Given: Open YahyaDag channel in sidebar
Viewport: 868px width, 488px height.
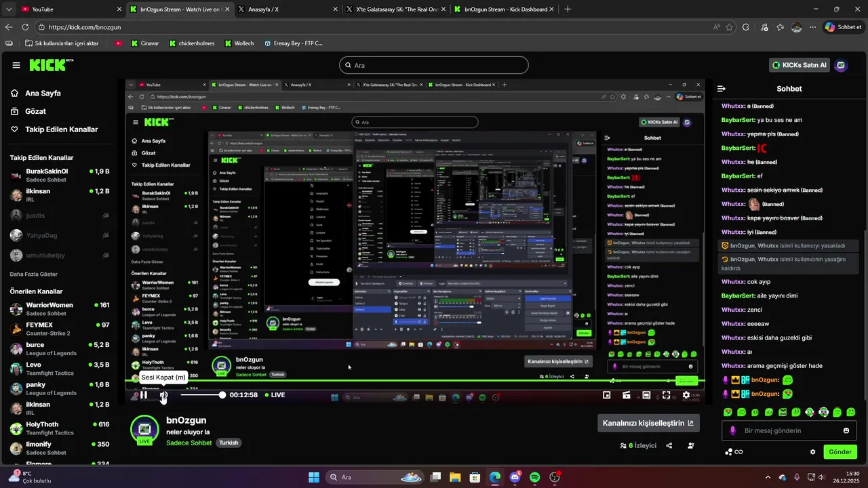Looking at the screenshot, I should click(60, 235).
